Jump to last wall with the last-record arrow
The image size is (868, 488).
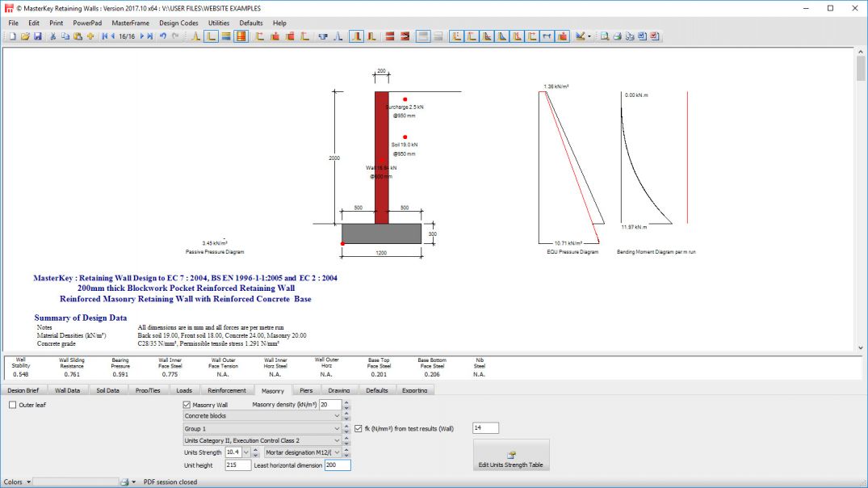(149, 36)
